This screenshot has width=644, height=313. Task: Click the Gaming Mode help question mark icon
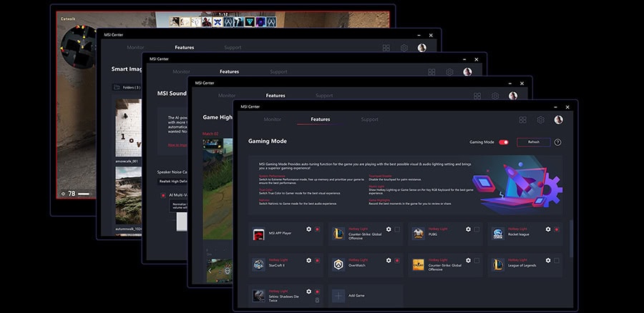coord(557,142)
